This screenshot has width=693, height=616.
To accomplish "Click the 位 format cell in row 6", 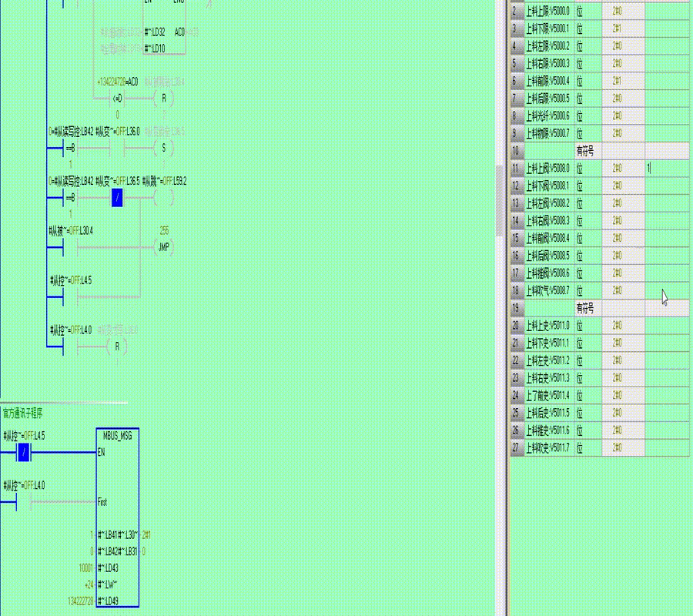I will pos(588,81).
